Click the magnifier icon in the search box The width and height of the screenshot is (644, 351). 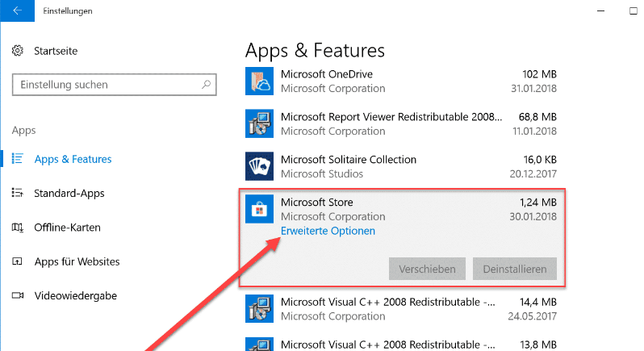(206, 85)
